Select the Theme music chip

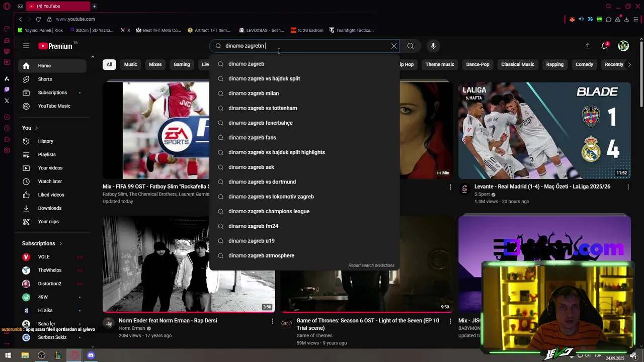click(440, 64)
